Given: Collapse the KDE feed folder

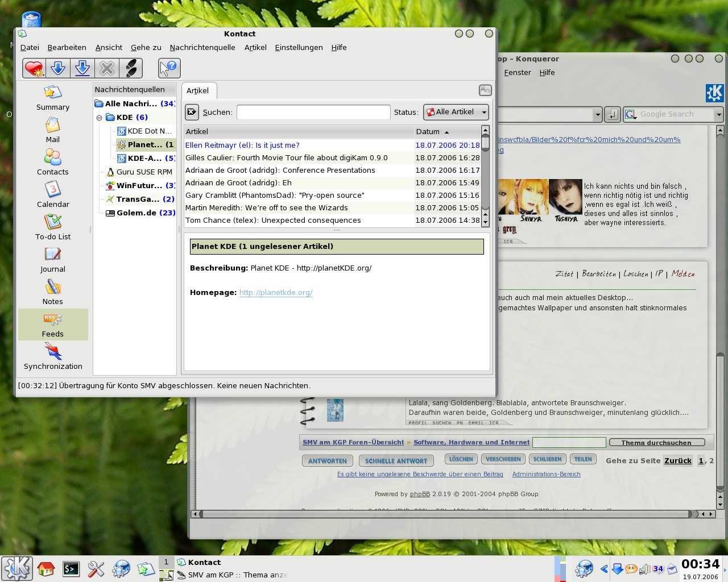Looking at the screenshot, I should 99,118.
